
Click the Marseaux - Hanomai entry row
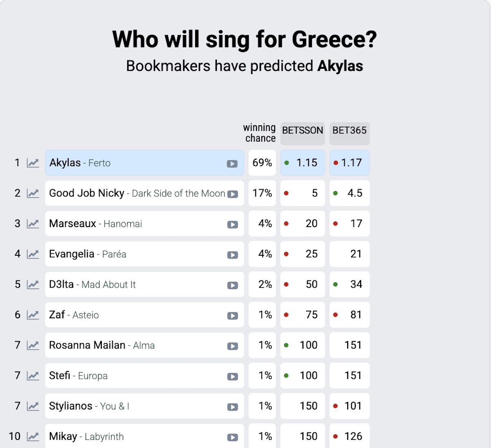coord(135,224)
